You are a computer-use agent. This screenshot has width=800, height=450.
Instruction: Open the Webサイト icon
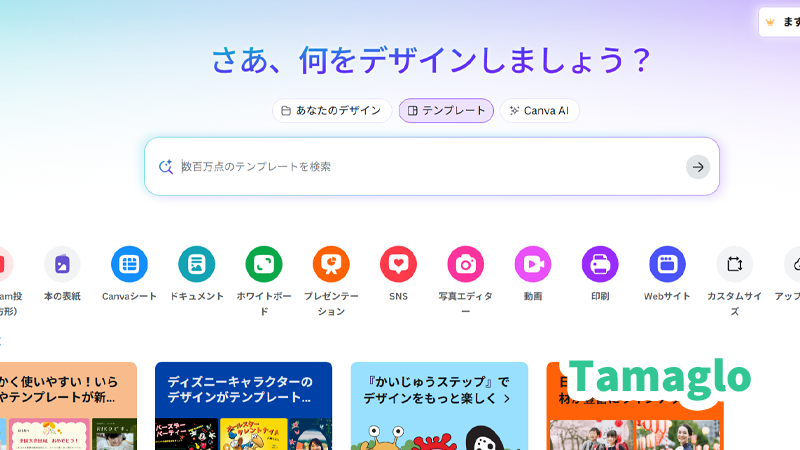point(667,264)
